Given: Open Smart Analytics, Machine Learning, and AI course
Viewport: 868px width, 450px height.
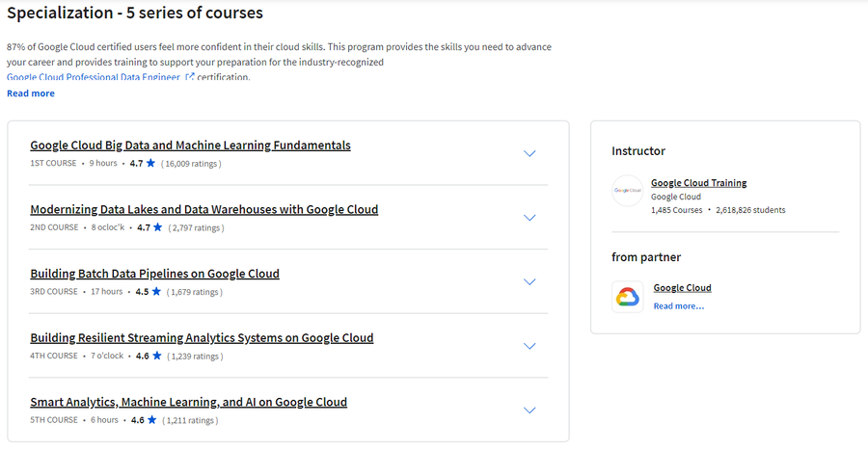Looking at the screenshot, I should (189, 402).
